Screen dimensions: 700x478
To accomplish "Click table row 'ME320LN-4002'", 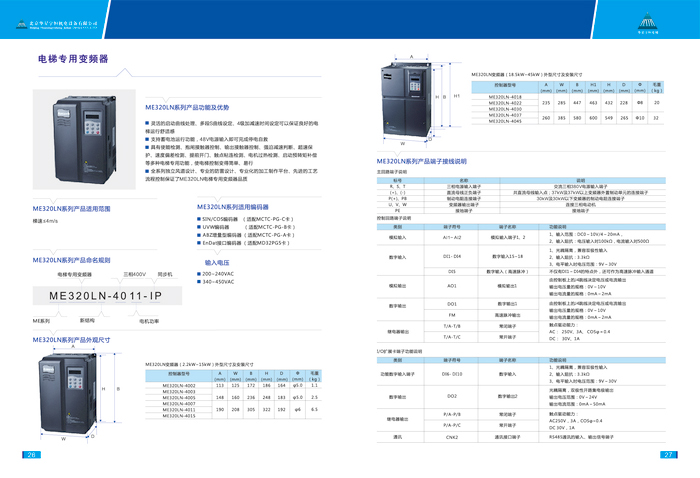I will [233, 385].
